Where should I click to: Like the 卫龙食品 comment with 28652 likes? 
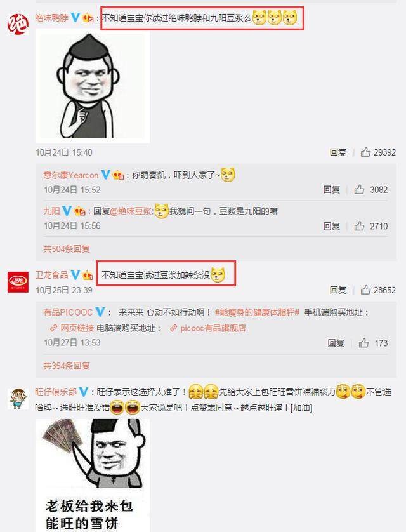pos(365,289)
